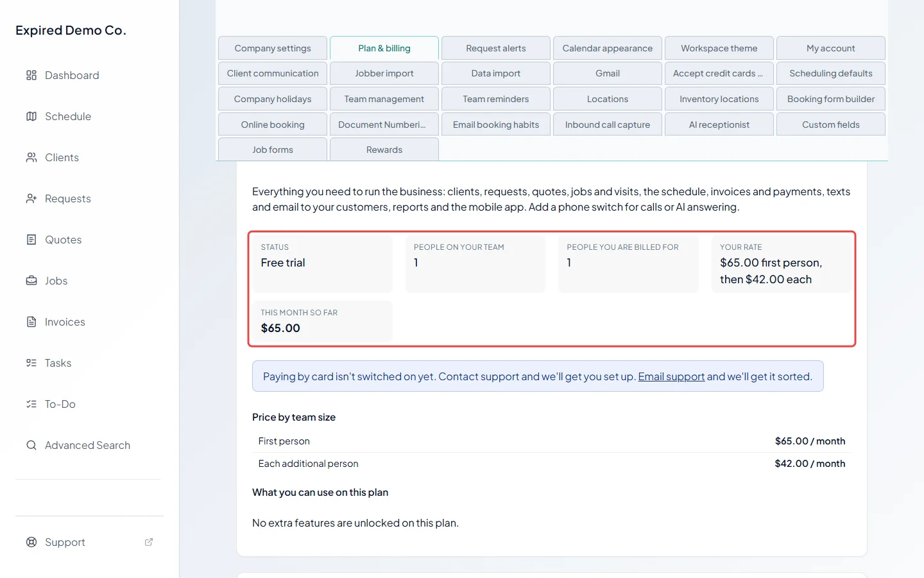Open the My account tab

(831, 48)
